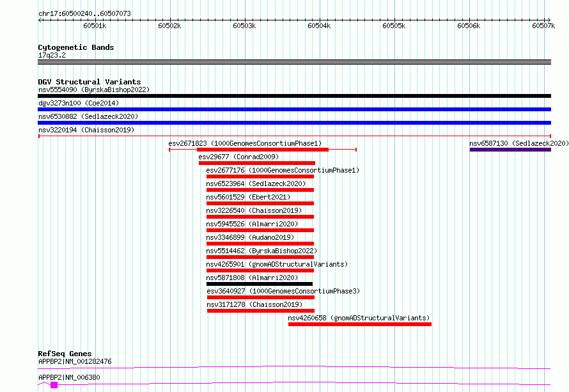Select the purple nsv6587130 variant bar
Screen dimensions: 569x392
pyautogui.click(x=510, y=150)
